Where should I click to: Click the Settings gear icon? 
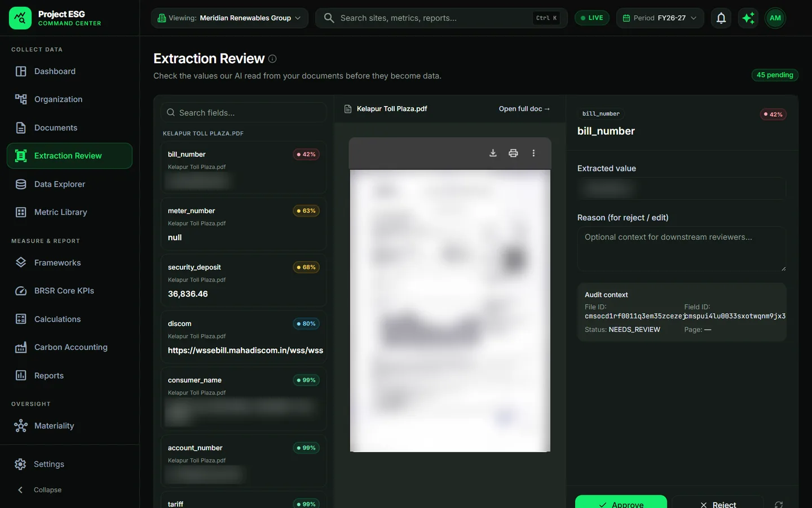(x=20, y=464)
